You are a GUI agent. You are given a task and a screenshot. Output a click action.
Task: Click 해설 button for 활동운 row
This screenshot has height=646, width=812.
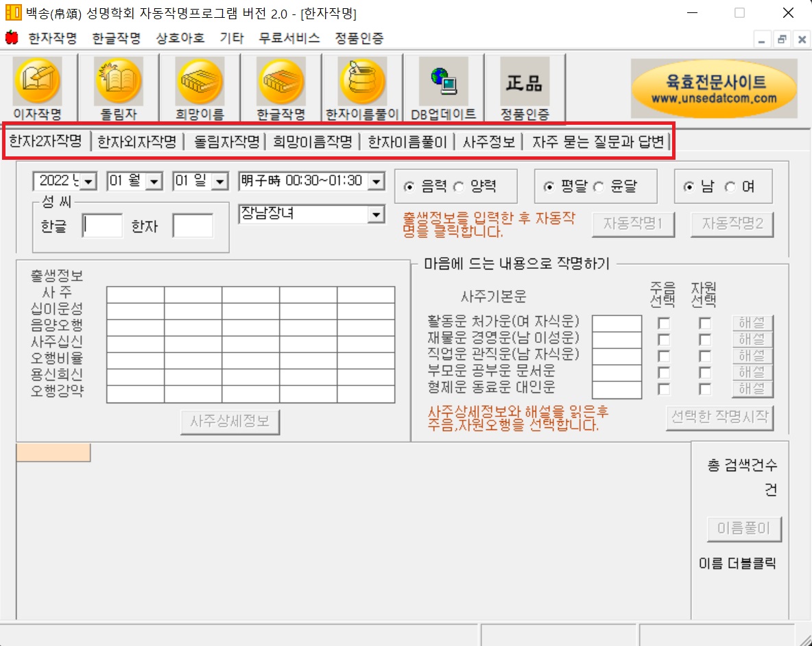[752, 323]
